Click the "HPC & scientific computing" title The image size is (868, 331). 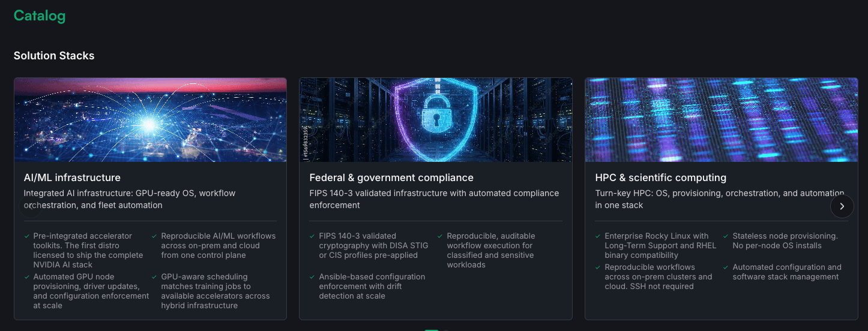660,177
